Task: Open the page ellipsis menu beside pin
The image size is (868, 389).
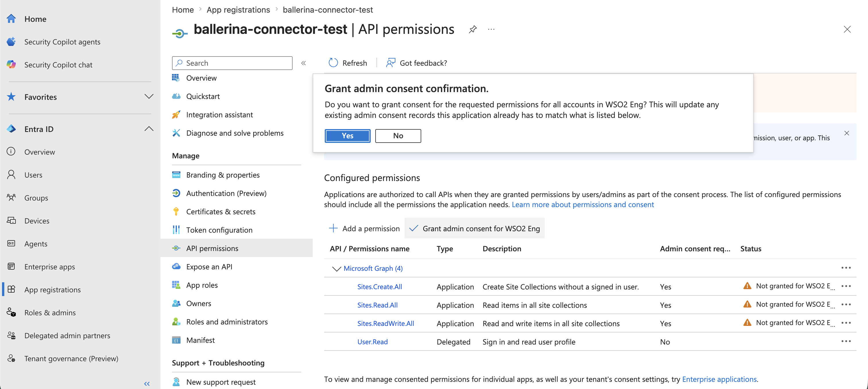Action: pos(491,29)
